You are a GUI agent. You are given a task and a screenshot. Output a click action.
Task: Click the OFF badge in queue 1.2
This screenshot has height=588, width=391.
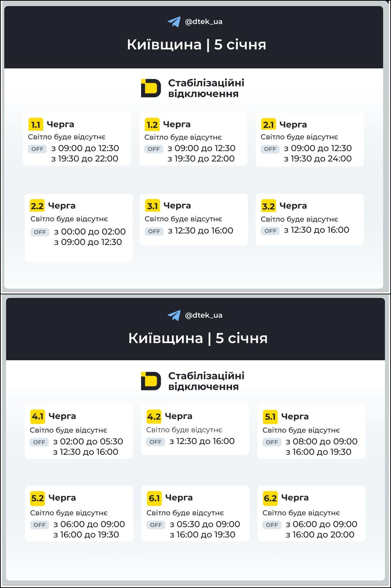[x=154, y=149]
